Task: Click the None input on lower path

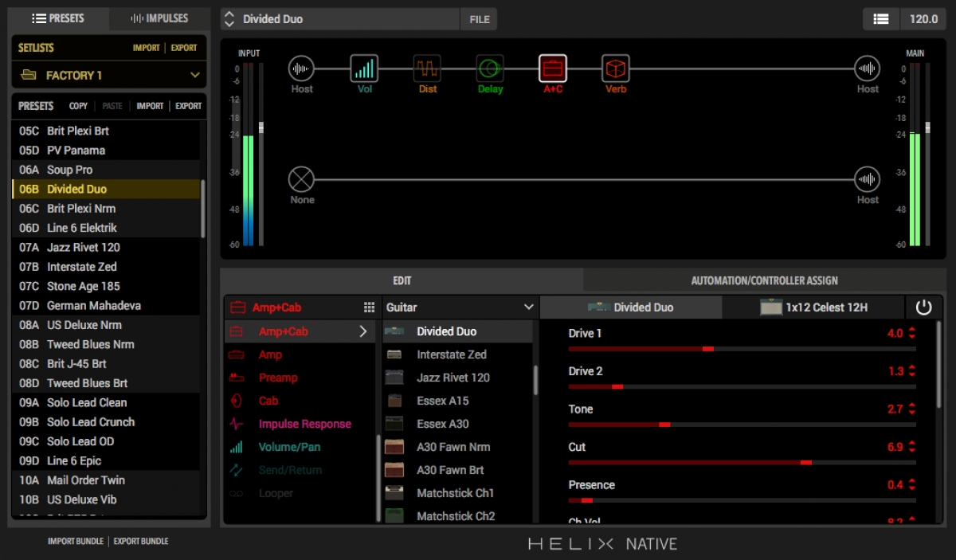Action: [x=302, y=179]
